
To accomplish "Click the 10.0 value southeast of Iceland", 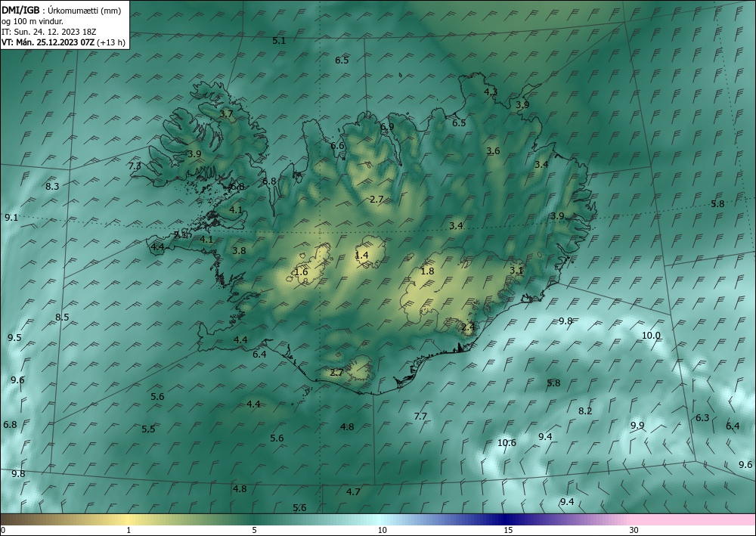I will point(652,336).
